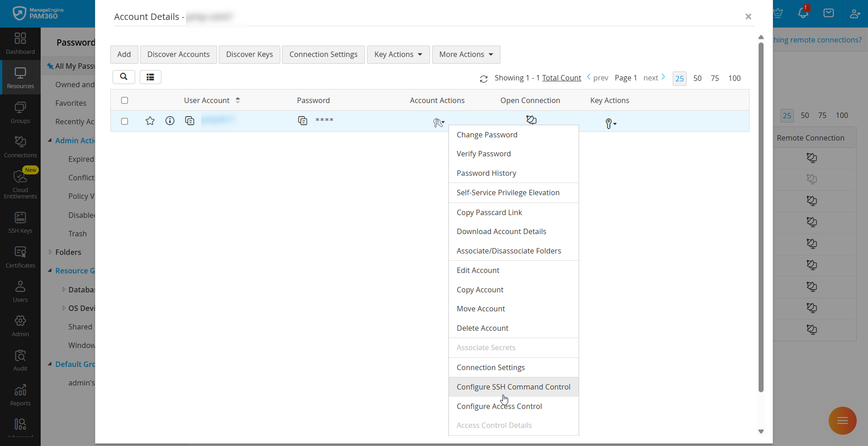Mark the account as favorite with star icon

coord(150,121)
